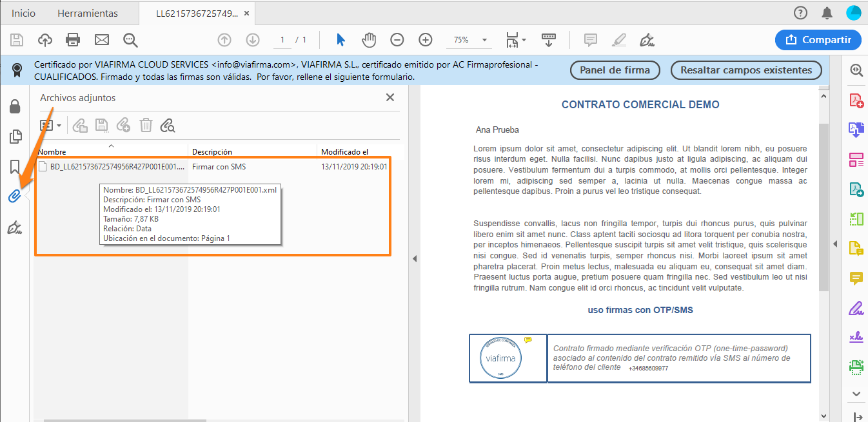Open the page fit options
The image size is (868, 422).
tap(516, 40)
